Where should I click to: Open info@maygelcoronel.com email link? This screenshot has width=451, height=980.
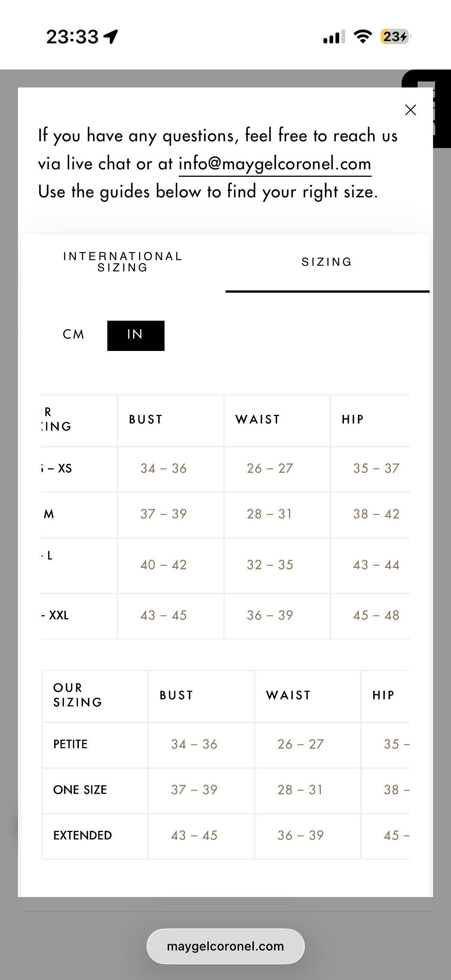275,164
